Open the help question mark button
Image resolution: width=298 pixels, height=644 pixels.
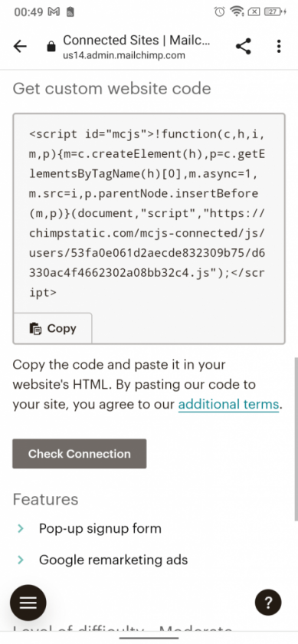[x=268, y=603]
